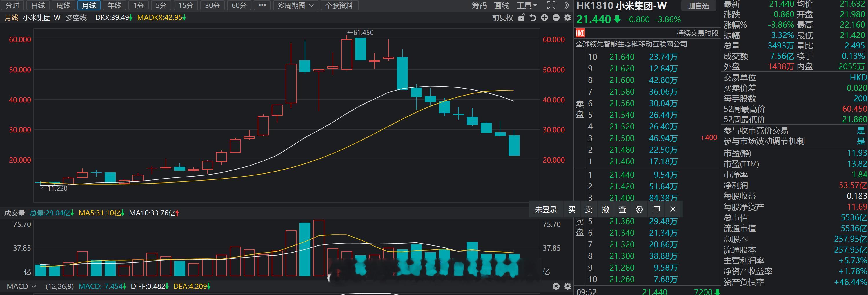Click the 查 query button
Image resolution: width=868 pixels, height=295 pixels.
coord(622,210)
